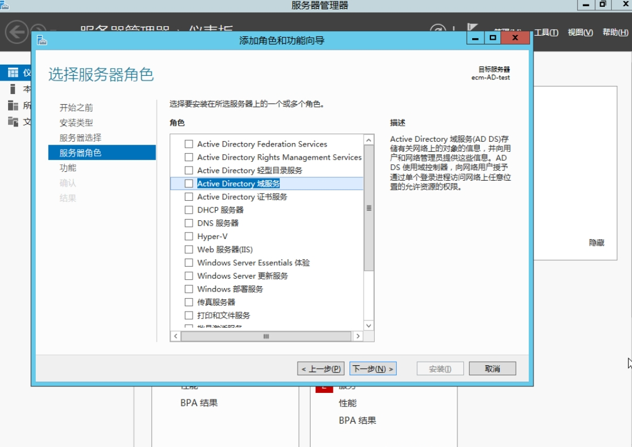This screenshot has width=632, height=447.
Task: Click 取消 button
Action: tap(492, 368)
